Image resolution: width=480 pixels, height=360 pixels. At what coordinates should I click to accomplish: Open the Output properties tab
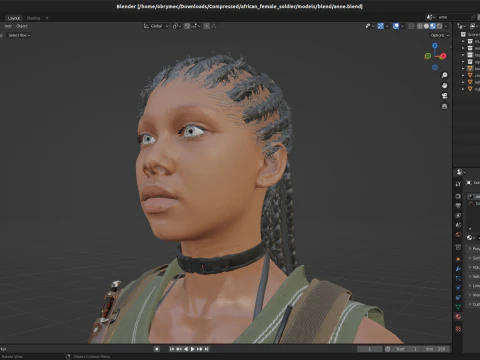458,206
